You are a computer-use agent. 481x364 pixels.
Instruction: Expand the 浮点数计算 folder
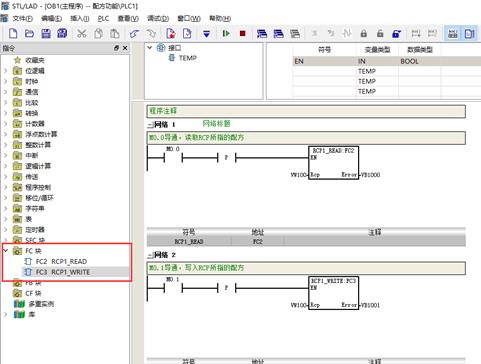coord(5,134)
